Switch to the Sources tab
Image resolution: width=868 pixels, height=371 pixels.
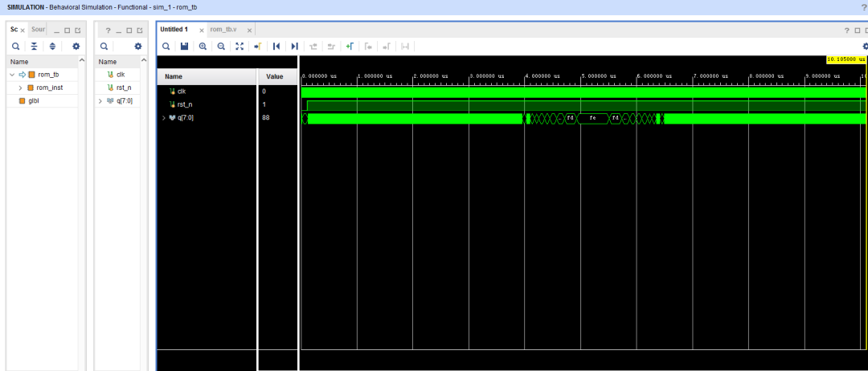(x=39, y=29)
